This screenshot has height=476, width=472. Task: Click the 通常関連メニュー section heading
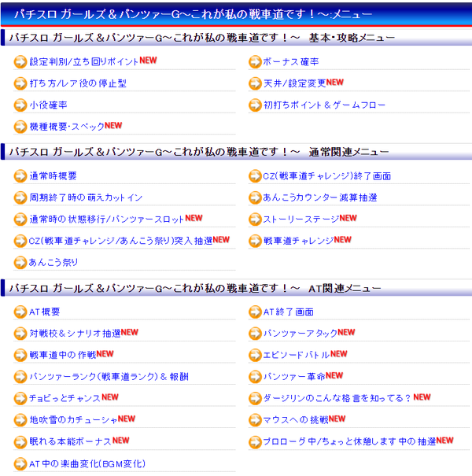pyautogui.click(x=236, y=152)
